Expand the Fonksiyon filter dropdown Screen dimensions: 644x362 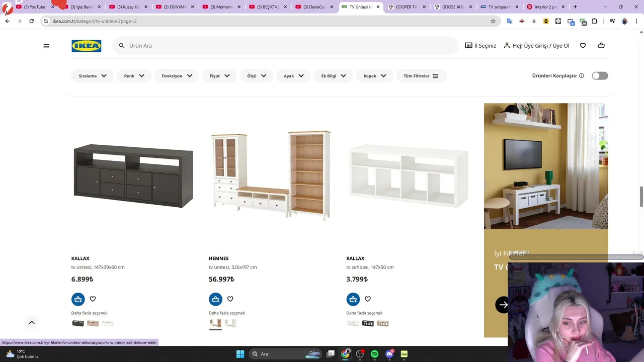tap(177, 76)
